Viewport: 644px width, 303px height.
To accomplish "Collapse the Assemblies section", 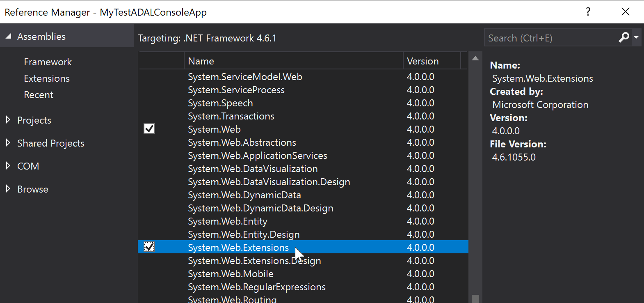I will 8,37.
